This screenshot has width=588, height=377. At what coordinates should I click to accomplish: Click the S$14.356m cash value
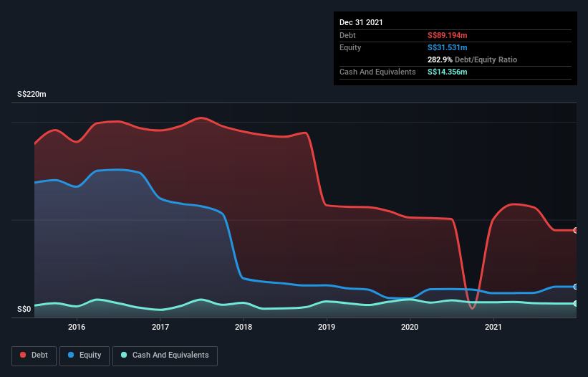[448, 72]
